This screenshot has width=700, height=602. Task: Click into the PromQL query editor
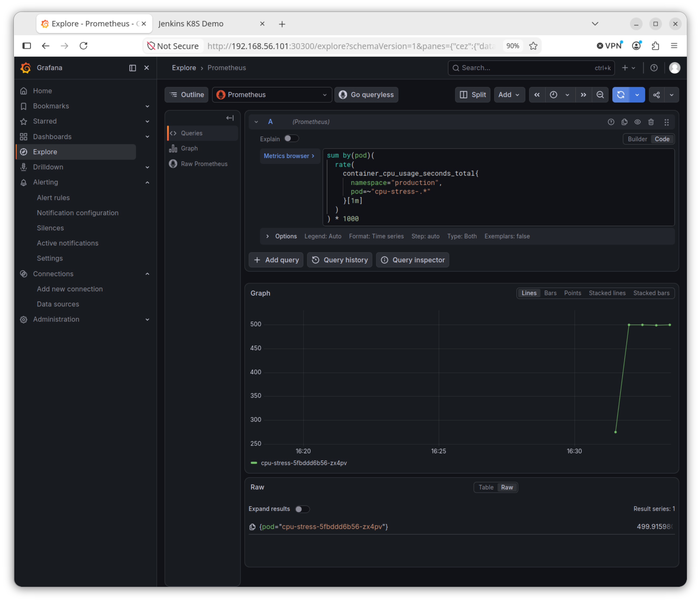[499, 187]
